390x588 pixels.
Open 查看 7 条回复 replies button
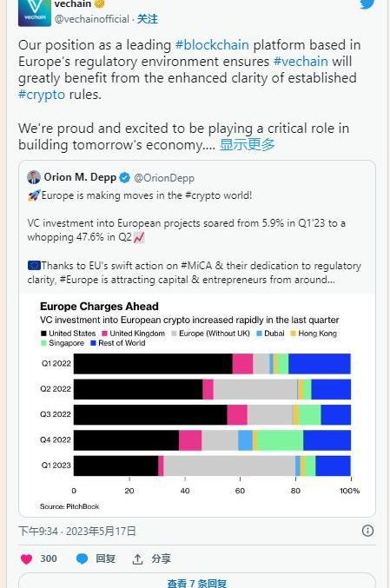pyautogui.click(x=197, y=582)
